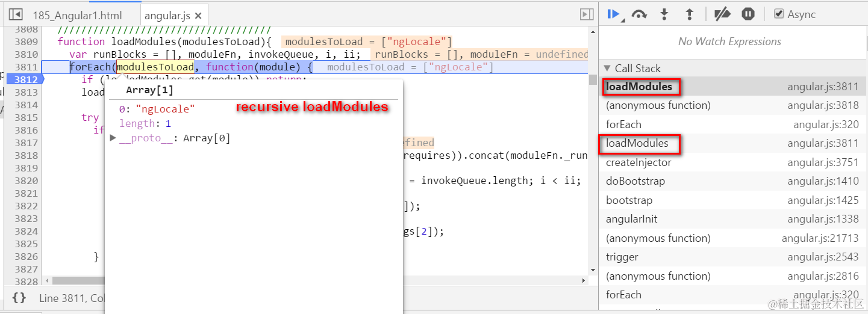The width and height of the screenshot is (868, 314).
Task: Select anonymous function frame at angular.js:21713
Action: pos(732,238)
